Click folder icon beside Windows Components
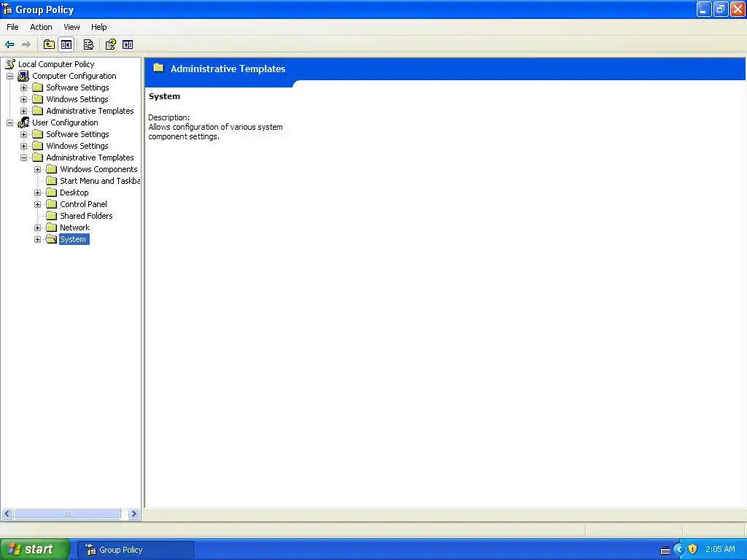The image size is (747, 560). coord(52,169)
